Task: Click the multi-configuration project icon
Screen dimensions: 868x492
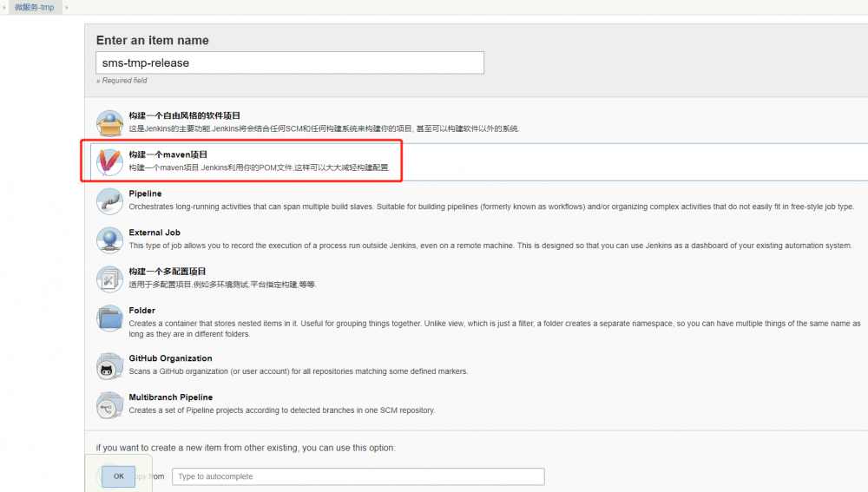Action: (x=109, y=279)
